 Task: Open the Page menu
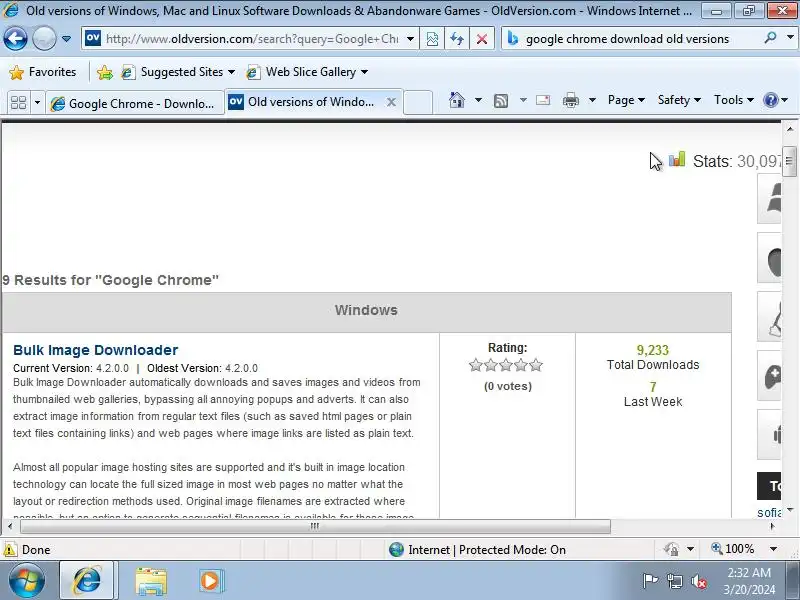point(626,100)
